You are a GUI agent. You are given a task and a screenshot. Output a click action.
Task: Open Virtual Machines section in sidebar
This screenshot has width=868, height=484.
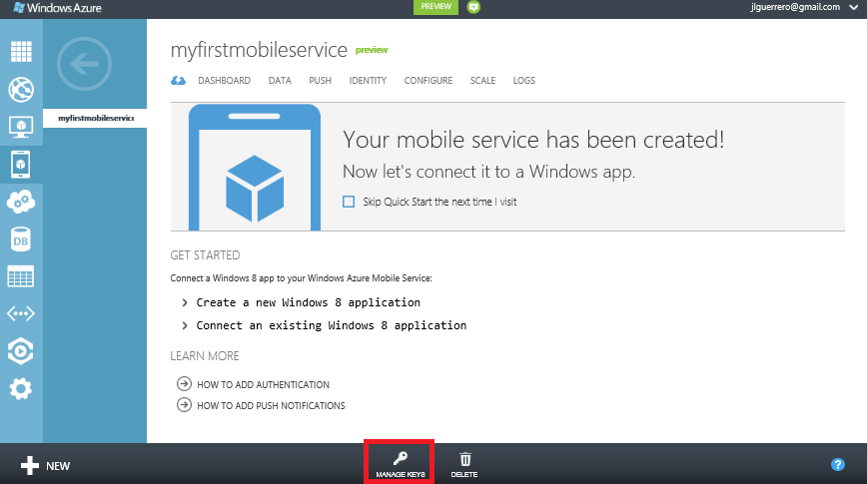[21, 127]
